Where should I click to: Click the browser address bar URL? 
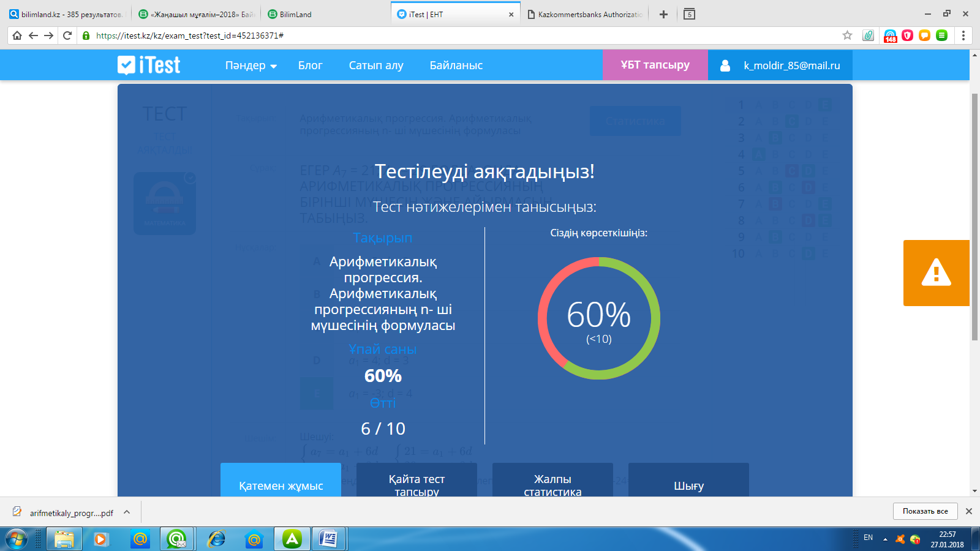tap(190, 36)
